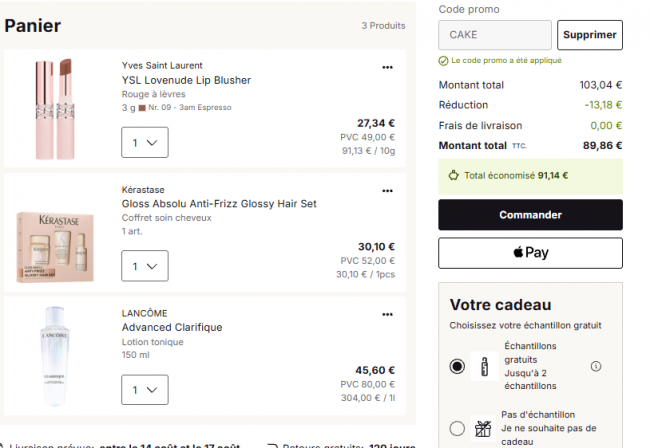Click the info icon next to free samples
The image size is (650, 448).
tap(596, 366)
